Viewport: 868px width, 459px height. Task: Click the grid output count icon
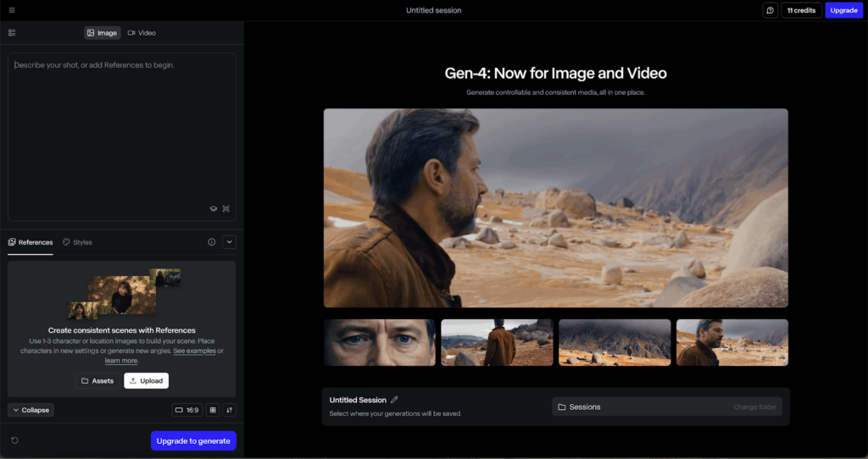(213, 410)
